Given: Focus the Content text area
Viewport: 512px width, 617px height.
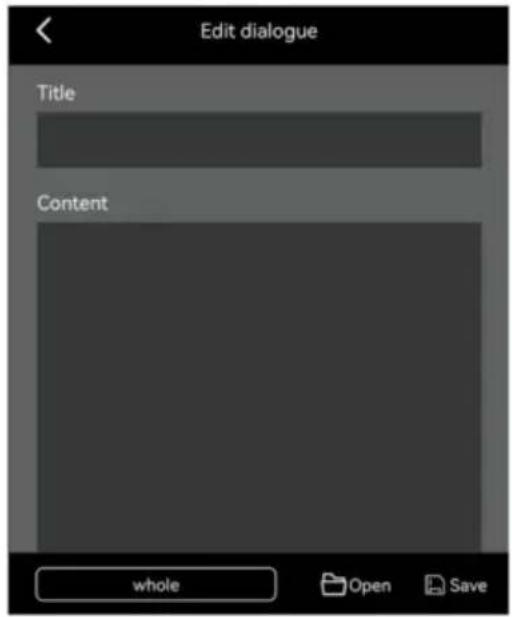Looking at the screenshot, I should [259, 388].
